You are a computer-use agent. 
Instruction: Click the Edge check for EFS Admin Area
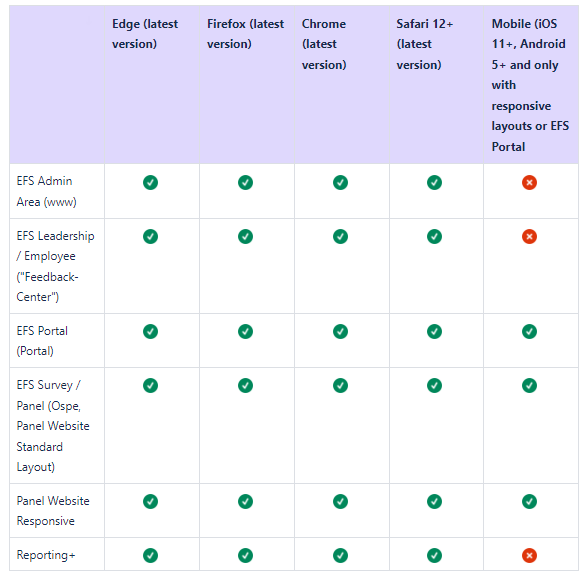click(x=150, y=183)
